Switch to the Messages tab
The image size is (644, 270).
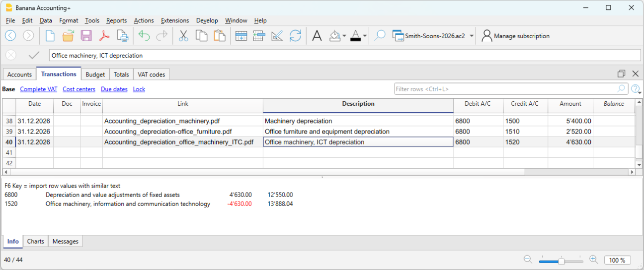66,242
